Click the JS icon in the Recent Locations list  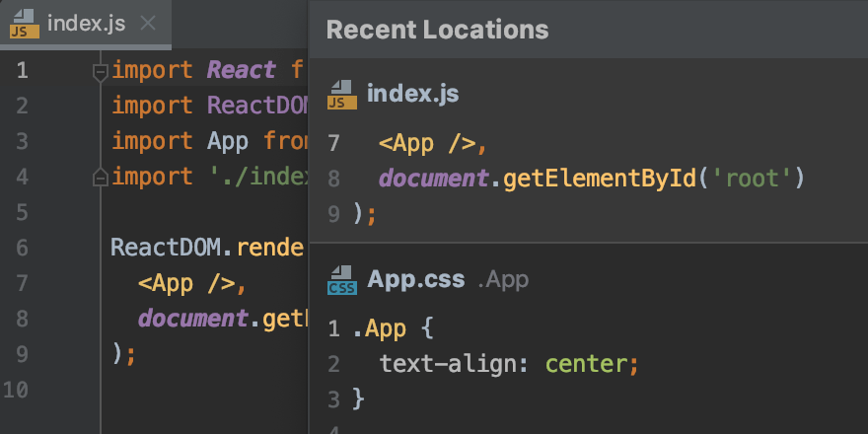(x=341, y=94)
